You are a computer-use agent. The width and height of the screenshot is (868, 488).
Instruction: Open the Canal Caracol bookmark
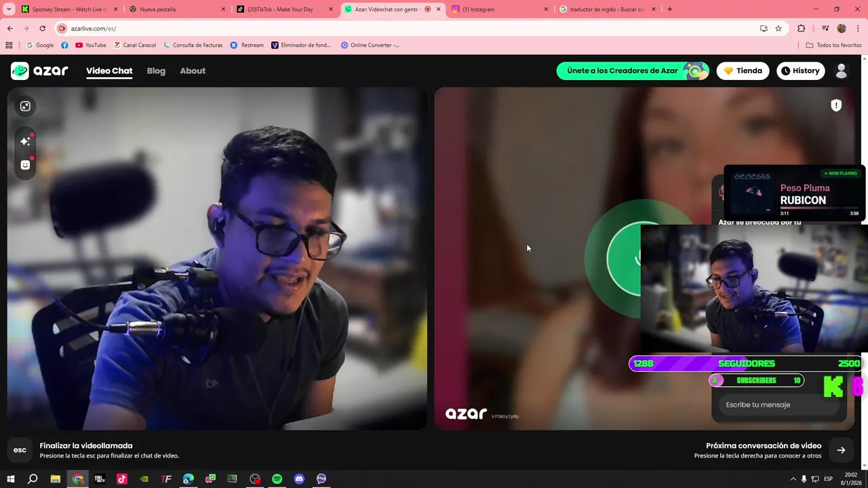(135, 45)
